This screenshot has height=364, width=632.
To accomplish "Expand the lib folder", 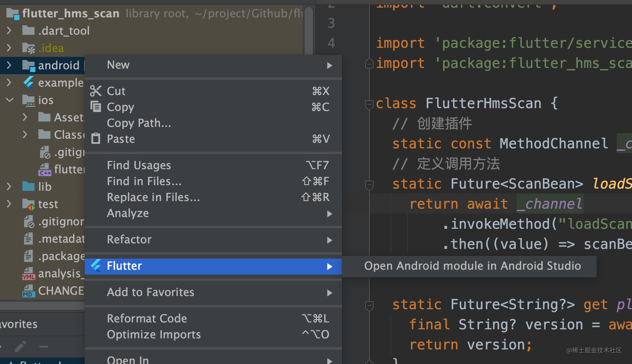I will 9,187.
